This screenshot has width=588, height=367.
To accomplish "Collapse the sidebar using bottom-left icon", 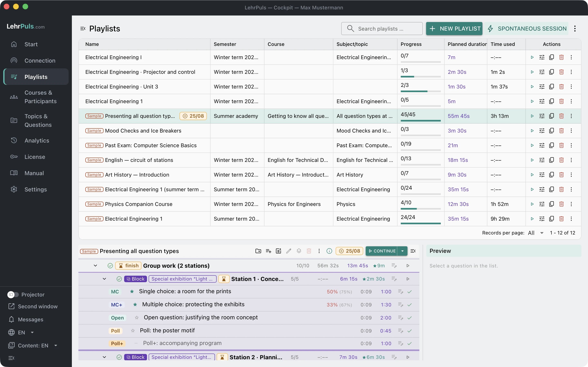I will [x=11, y=358].
